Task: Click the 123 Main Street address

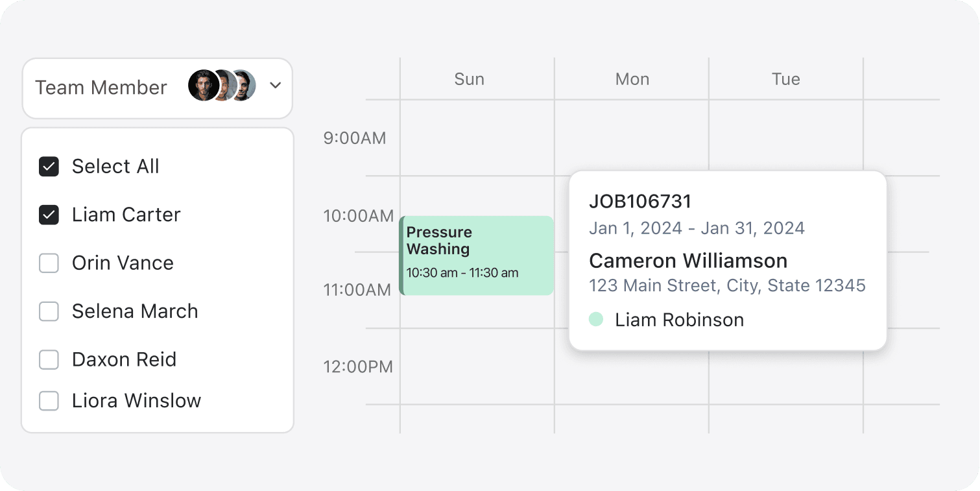Action: click(727, 285)
